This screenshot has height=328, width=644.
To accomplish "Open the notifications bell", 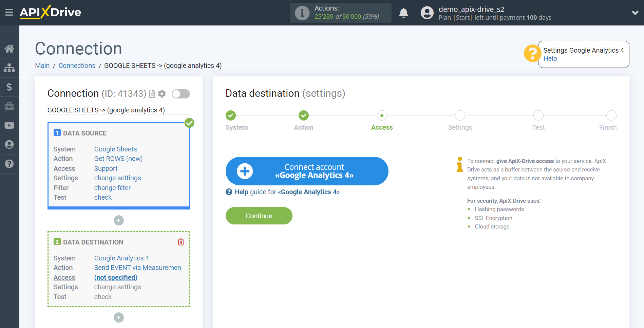I will coord(403,13).
